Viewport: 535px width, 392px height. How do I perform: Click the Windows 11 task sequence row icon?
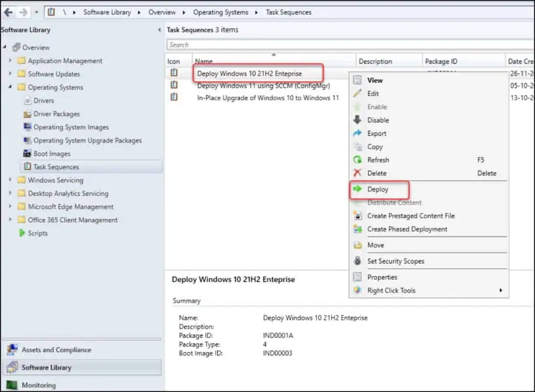click(174, 85)
